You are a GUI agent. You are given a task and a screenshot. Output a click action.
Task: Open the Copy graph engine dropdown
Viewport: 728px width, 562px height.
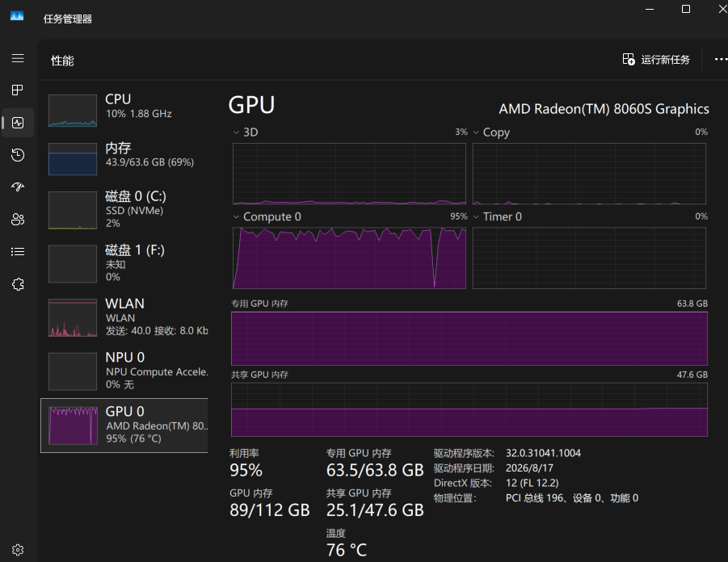click(476, 132)
